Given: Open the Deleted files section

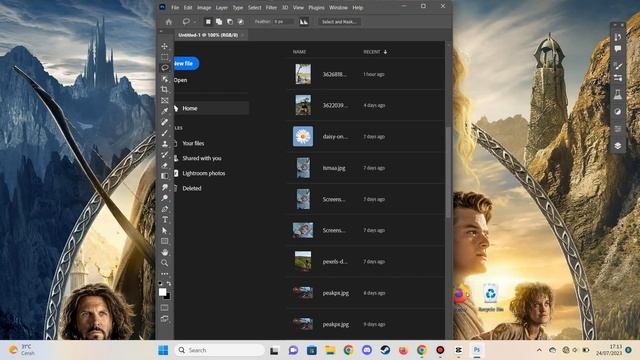Looking at the screenshot, I should (x=192, y=189).
